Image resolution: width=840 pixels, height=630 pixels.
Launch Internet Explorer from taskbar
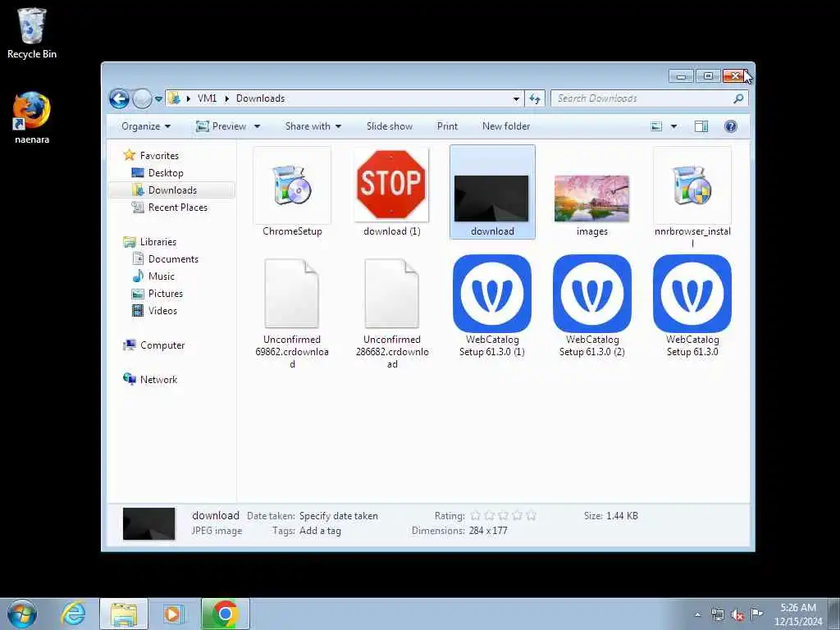[73, 614]
